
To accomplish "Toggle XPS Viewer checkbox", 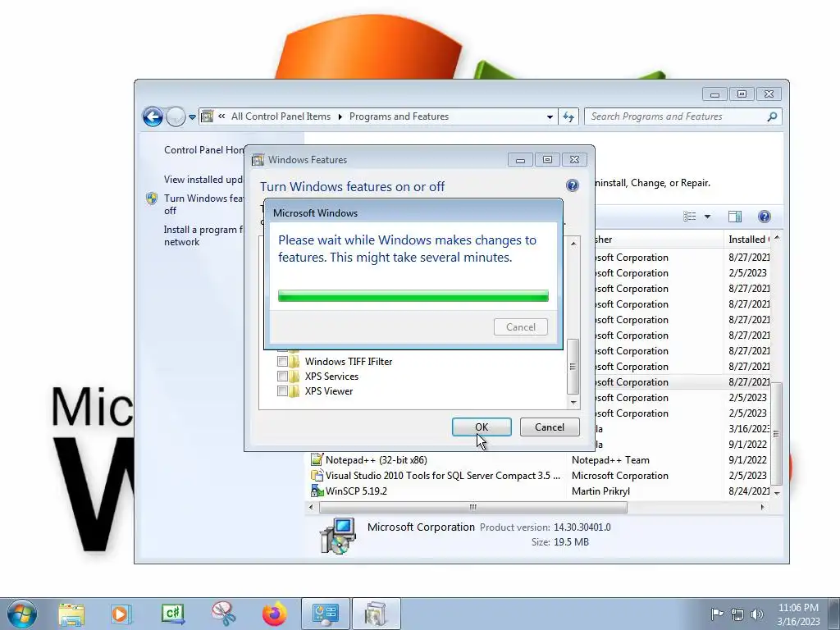I will point(282,391).
